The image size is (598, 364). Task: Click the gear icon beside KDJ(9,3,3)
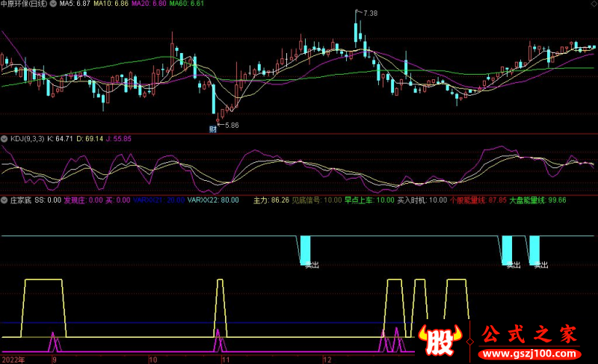[x=4, y=139]
